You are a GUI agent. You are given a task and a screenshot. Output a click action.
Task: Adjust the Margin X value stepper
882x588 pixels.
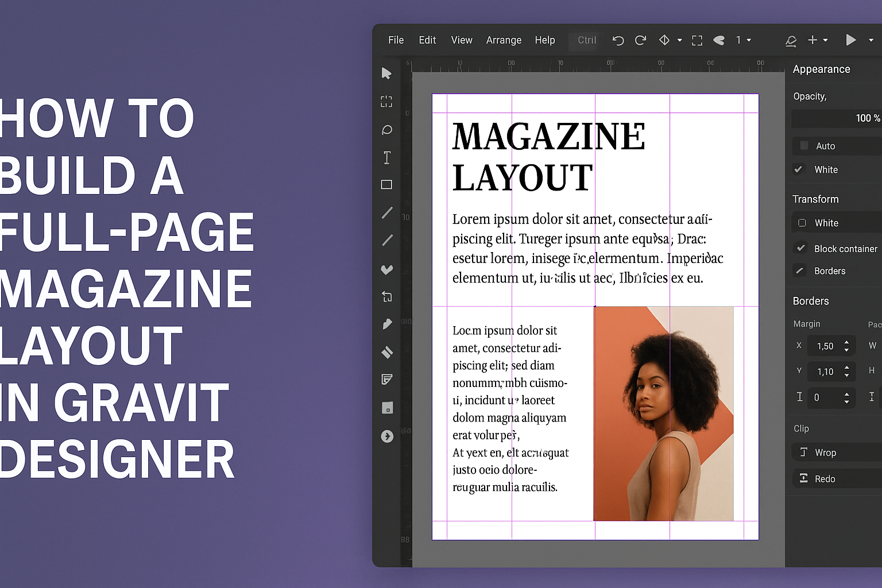click(846, 346)
